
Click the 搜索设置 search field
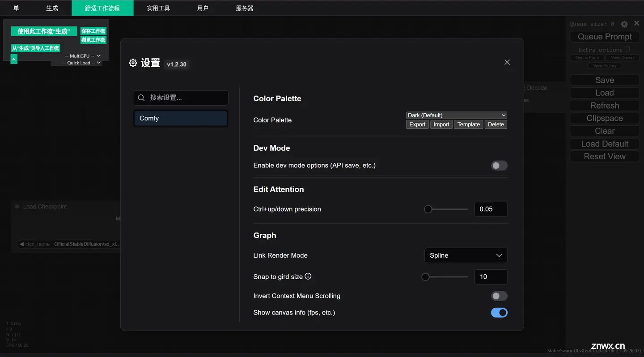tap(181, 98)
